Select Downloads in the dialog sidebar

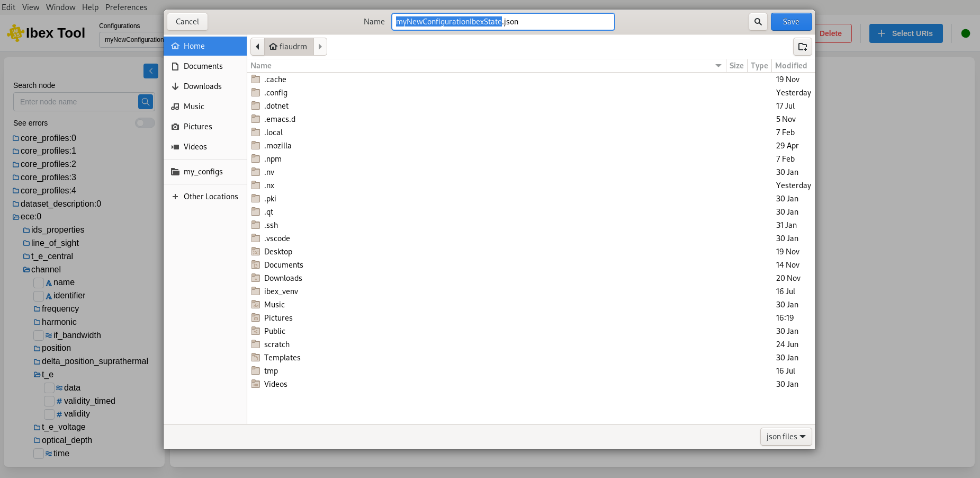(x=202, y=86)
